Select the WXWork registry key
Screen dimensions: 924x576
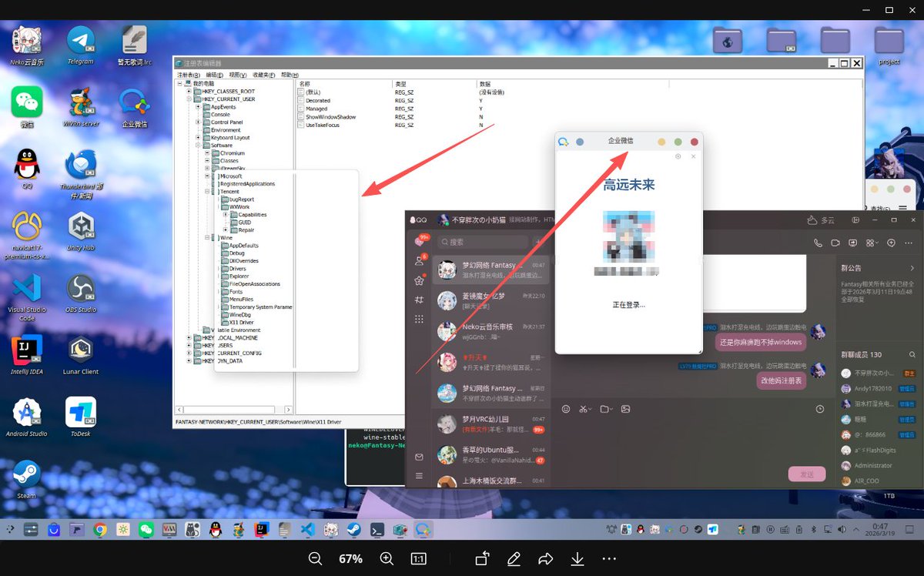[x=239, y=206]
